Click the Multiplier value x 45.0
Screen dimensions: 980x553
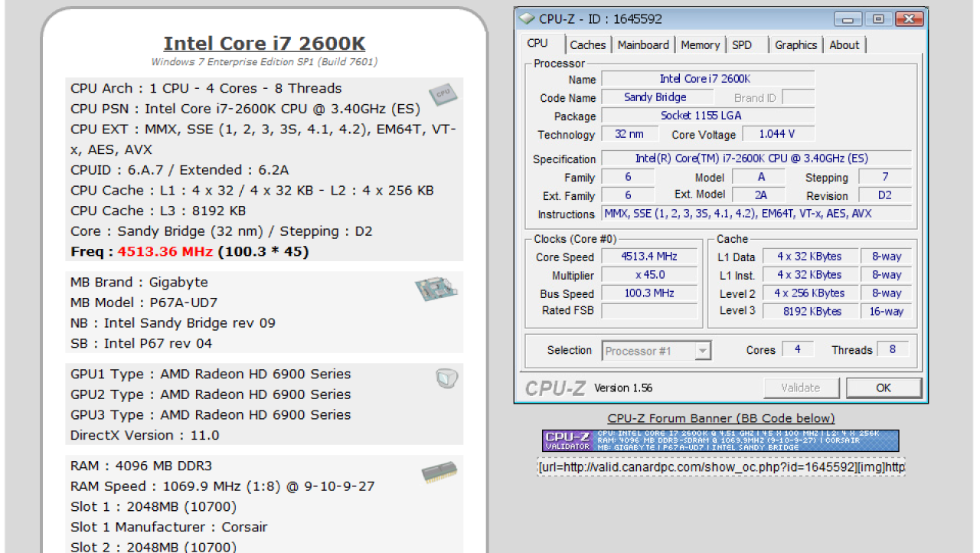[x=649, y=275]
